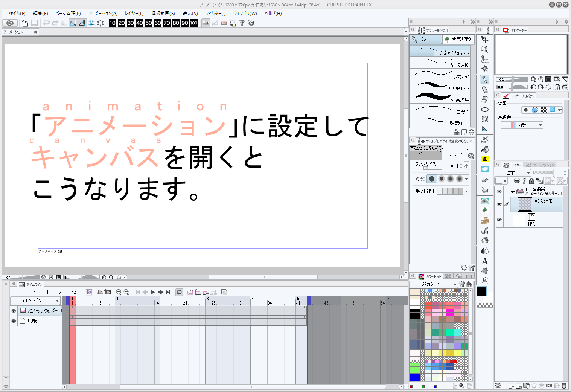Screen dimensions: 571x392
Task: Open 箱カラー4 color set dropdown
Action: pos(434,284)
